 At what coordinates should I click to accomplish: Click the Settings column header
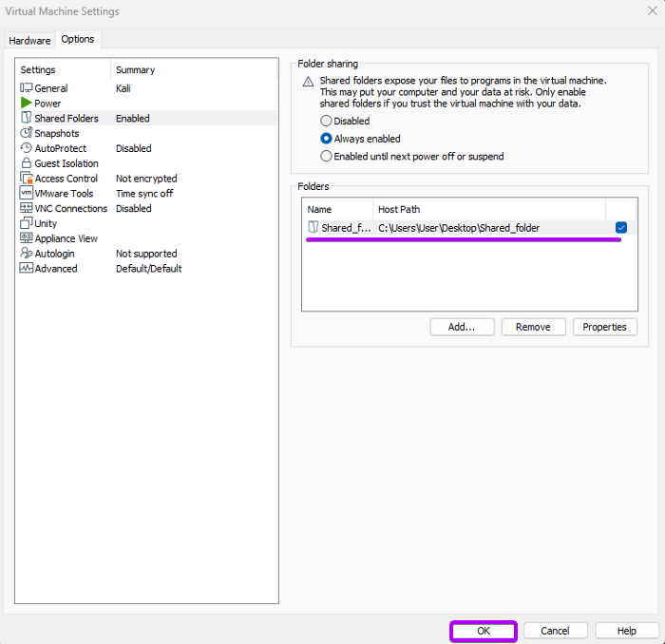(x=63, y=69)
